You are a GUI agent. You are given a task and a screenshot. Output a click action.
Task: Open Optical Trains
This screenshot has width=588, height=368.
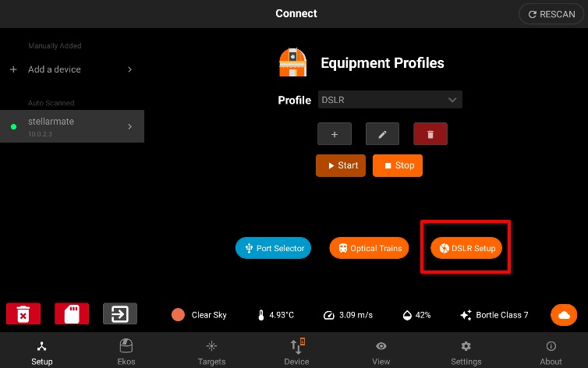pos(370,248)
